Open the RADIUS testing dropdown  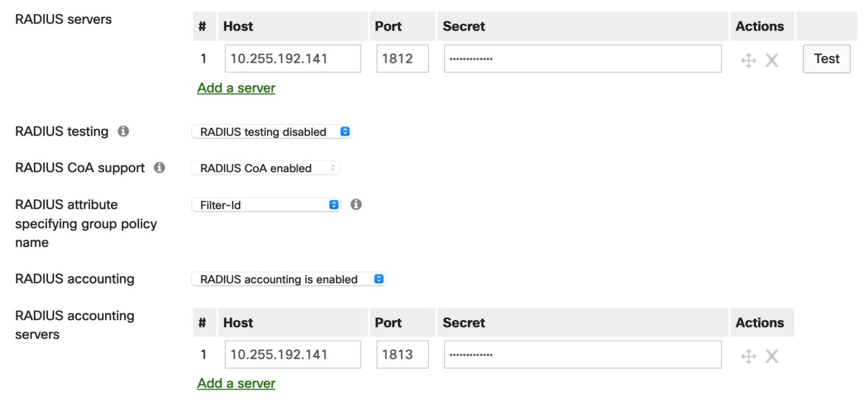click(x=272, y=132)
